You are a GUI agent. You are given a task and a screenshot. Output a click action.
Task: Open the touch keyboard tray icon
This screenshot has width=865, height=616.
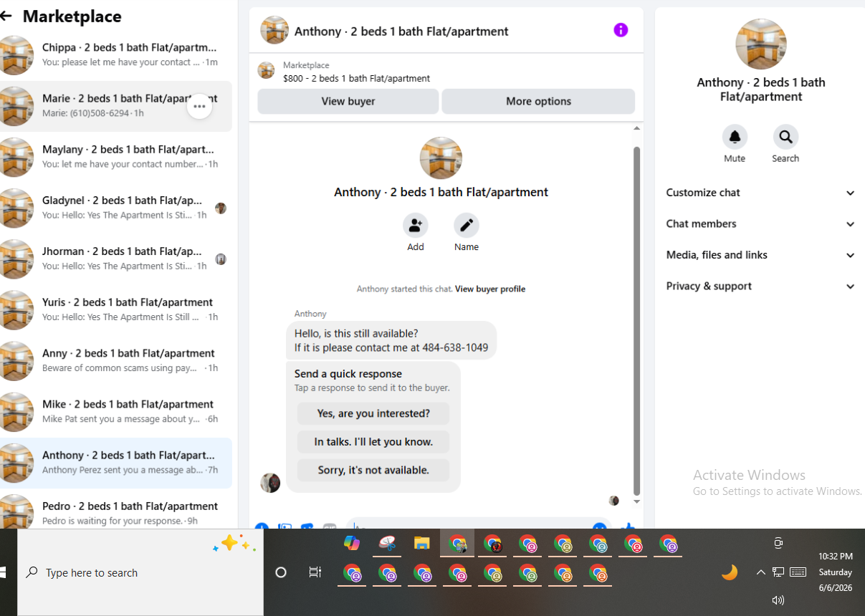click(798, 572)
